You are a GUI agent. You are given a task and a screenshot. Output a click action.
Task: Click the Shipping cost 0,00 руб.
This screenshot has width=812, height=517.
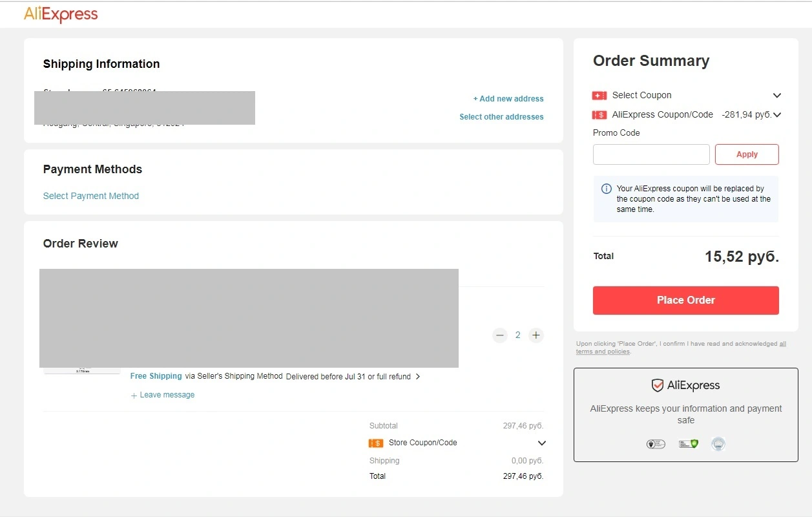point(527,461)
